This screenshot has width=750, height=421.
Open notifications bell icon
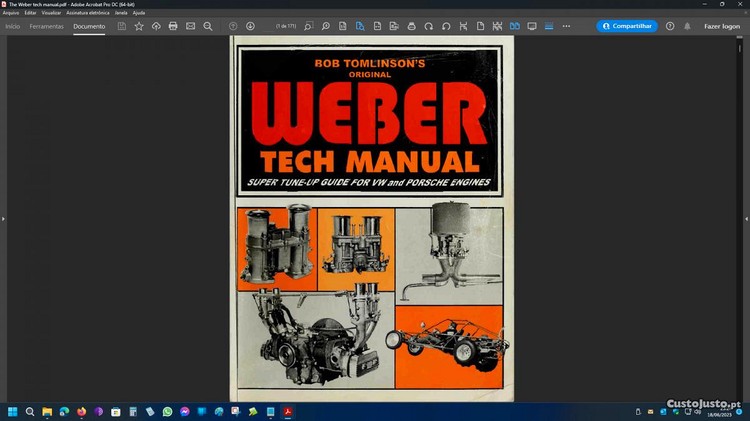(687, 26)
